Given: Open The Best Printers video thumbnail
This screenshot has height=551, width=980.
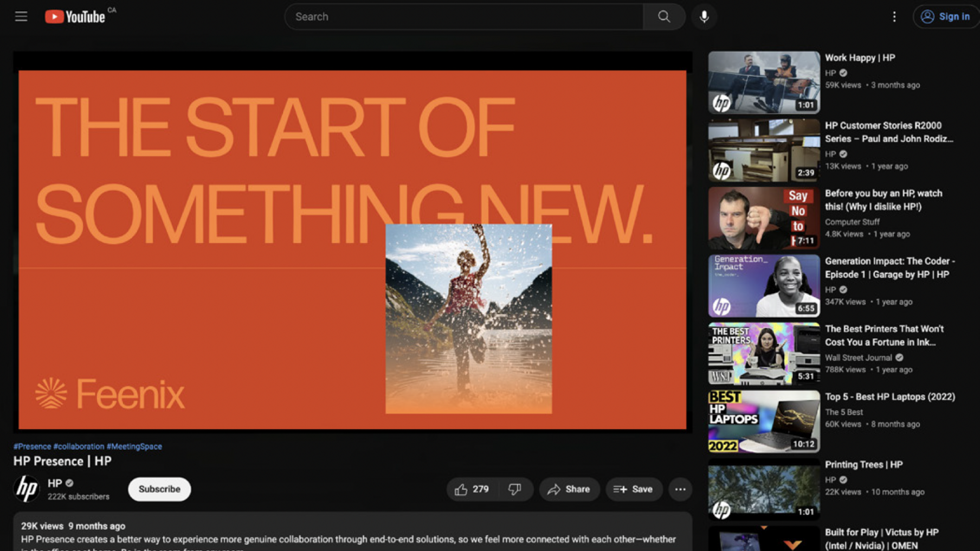Looking at the screenshot, I should [764, 354].
